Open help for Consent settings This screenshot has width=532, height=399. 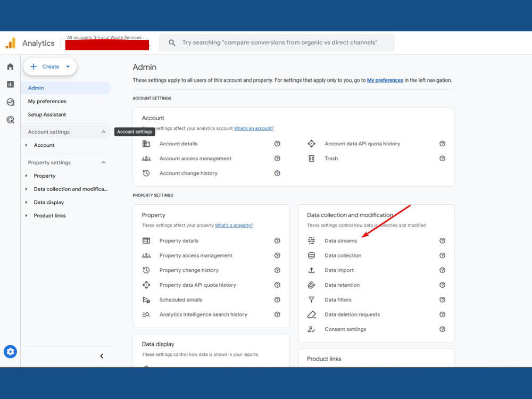[442, 329]
